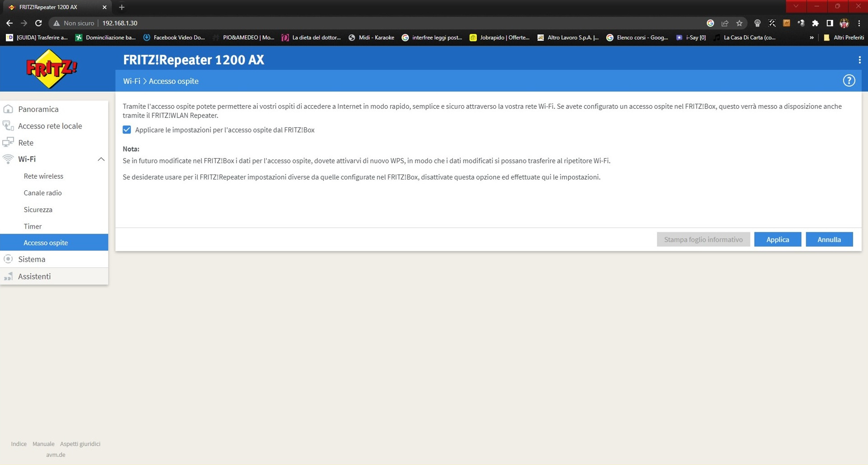Screen dimensions: 868x465
Task: Open Chrome's three-dot menu
Action: (859, 23)
